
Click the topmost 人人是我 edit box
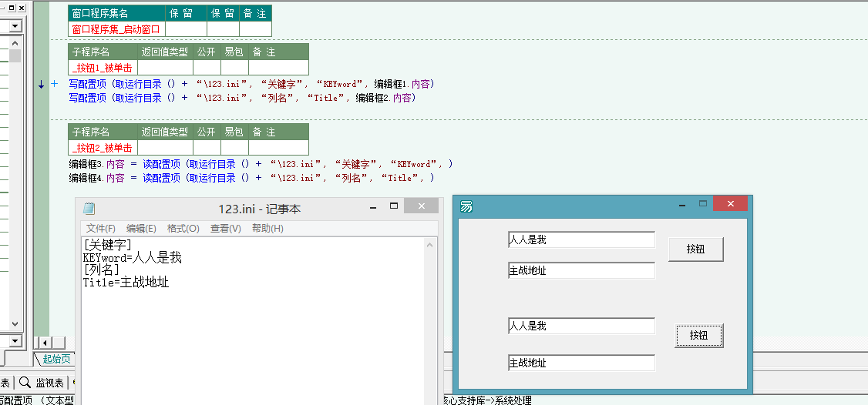tap(581, 239)
